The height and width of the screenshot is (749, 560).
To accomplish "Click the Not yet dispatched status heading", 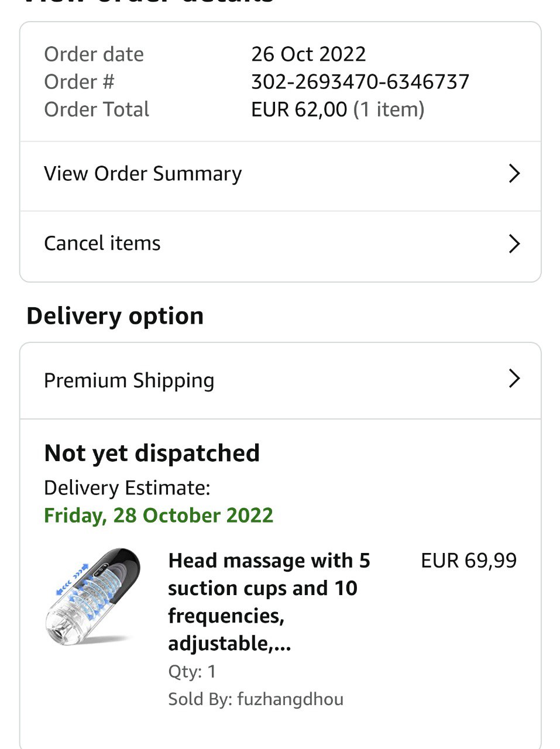I will (x=152, y=453).
